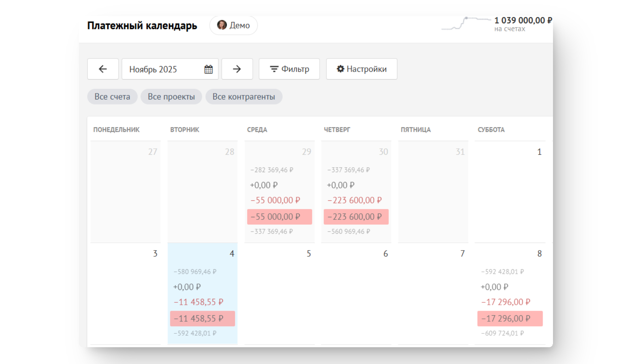Open the Все контрагенты filter chip
632x364 pixels.
(x=244, y=97)
